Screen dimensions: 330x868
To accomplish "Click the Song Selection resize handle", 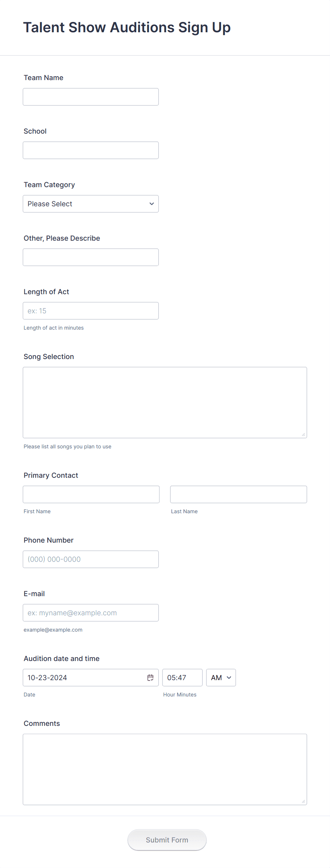I will [304, 434].
